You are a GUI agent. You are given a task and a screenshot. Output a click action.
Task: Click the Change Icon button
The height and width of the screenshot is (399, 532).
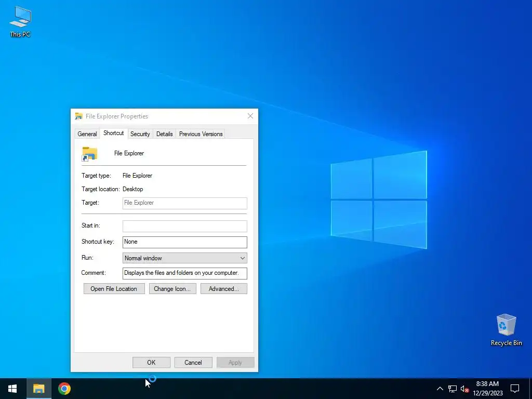pos(172,289)
